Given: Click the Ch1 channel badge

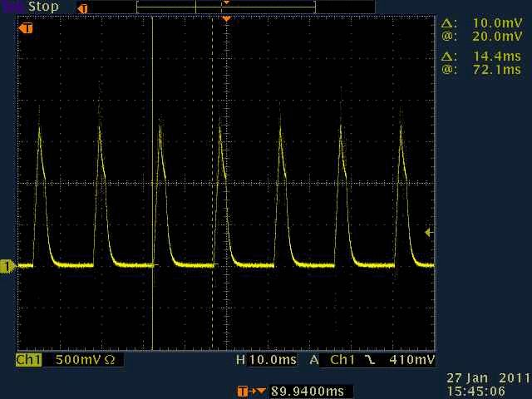Looking at the screenshot, I should tap(29, 360).
